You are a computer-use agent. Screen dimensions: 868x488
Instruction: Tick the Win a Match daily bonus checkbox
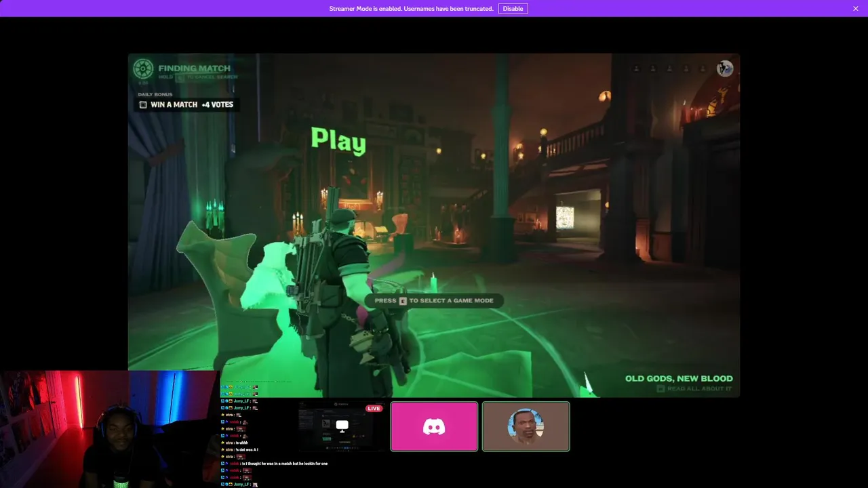coord(143,105)
